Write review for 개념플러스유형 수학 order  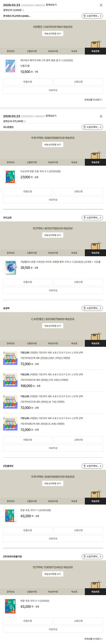pos(53,291)
